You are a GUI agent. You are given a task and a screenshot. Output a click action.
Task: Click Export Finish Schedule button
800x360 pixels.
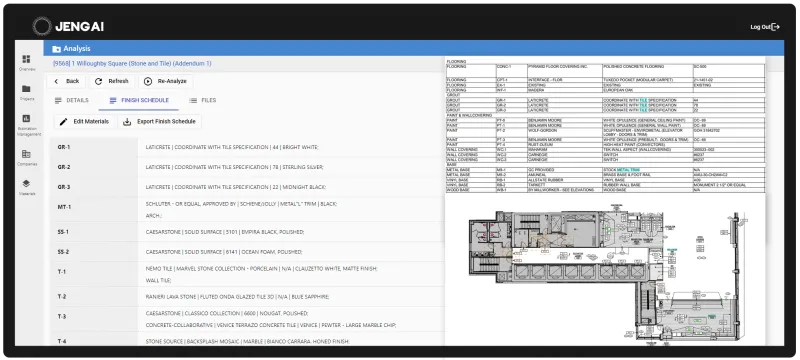[x=160, y=122]
